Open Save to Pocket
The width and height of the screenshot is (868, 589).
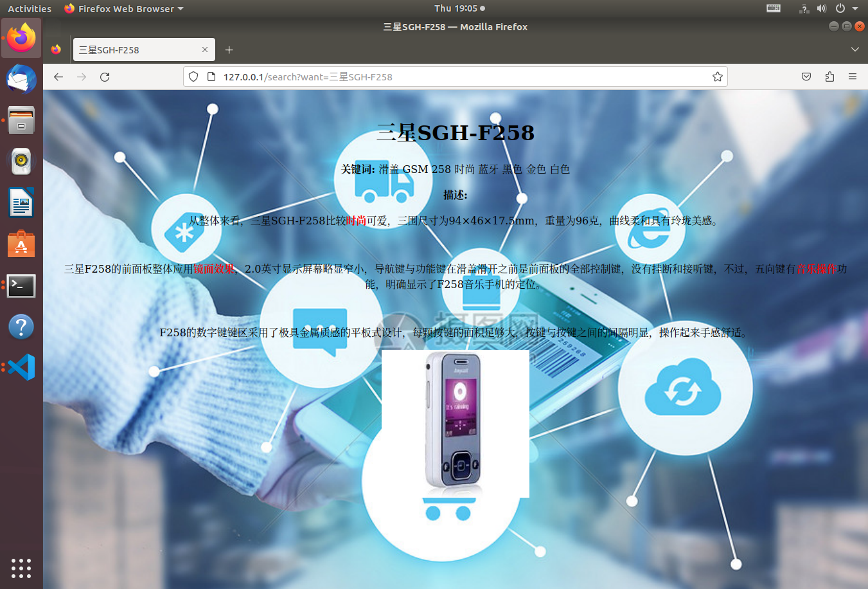coord(806,77)
